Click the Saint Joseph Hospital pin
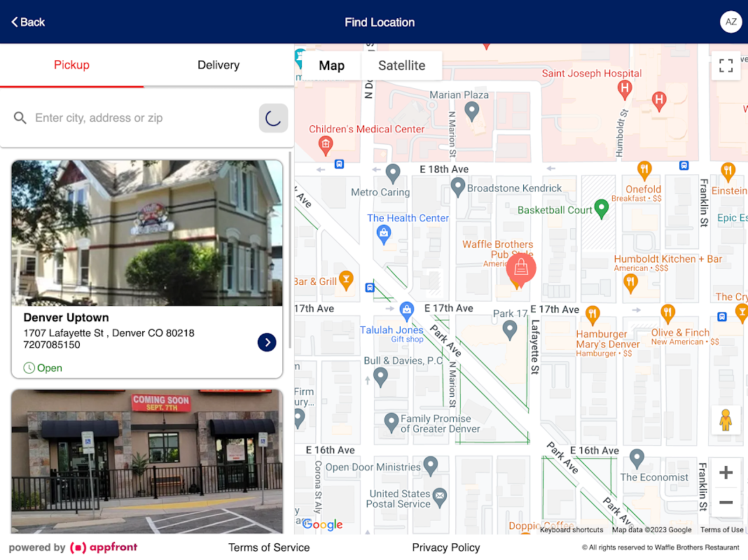 point(625,90)
